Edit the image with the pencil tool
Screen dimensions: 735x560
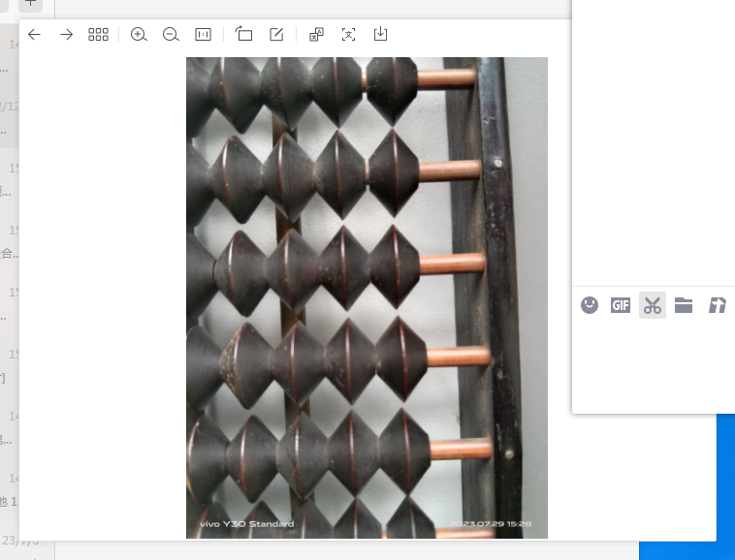[276, 34]
